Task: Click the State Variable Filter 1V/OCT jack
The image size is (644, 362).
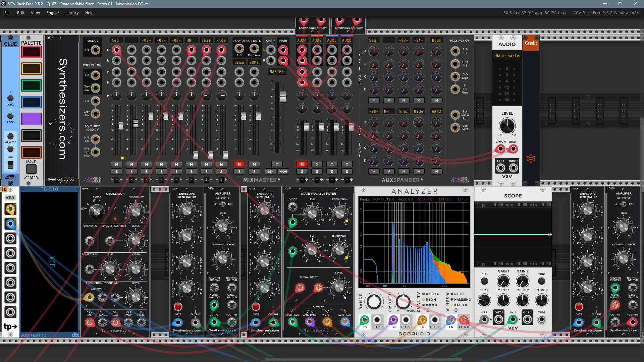Action: point(292,207)
